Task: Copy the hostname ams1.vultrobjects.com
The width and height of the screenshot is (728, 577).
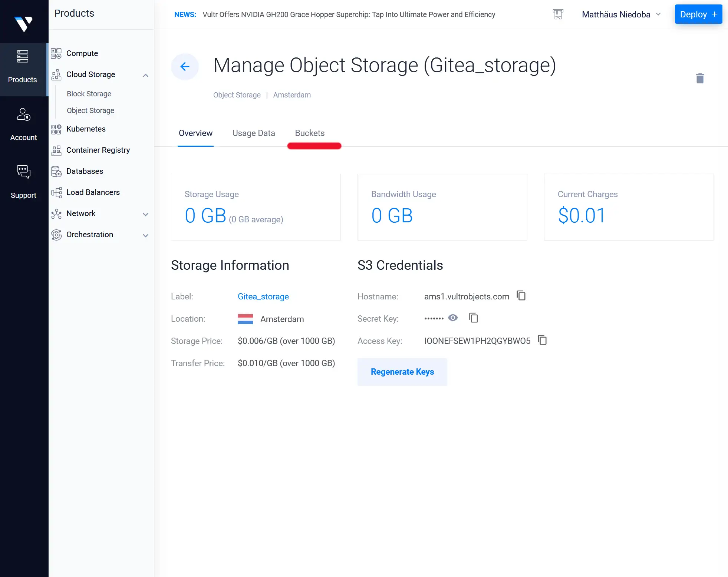Action: click(x=521, y=296)
